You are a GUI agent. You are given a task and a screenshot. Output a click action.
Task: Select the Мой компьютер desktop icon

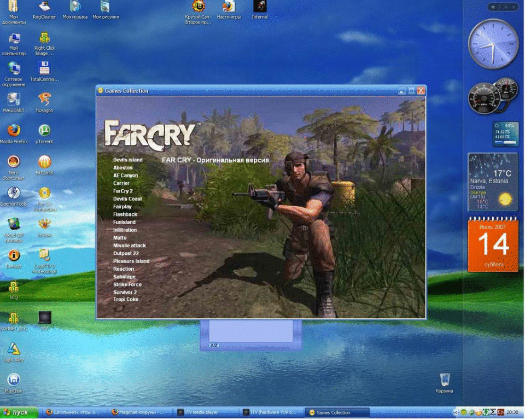point(13,44)
